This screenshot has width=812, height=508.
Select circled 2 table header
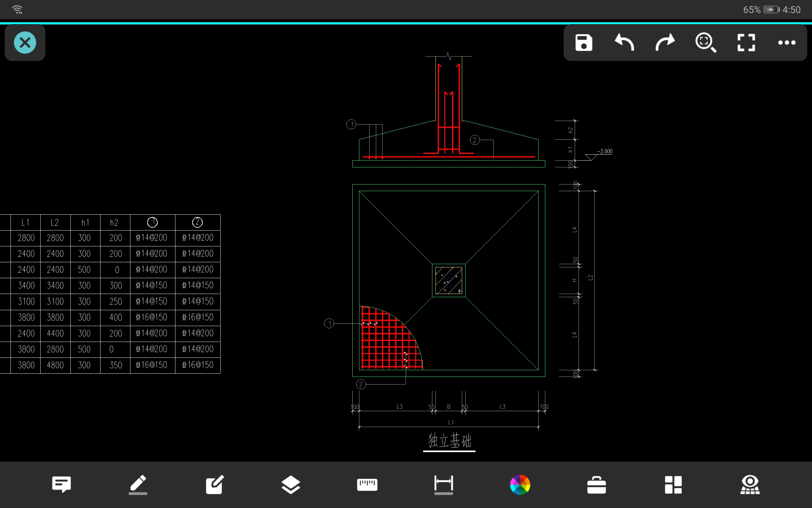tap(197, 222)
